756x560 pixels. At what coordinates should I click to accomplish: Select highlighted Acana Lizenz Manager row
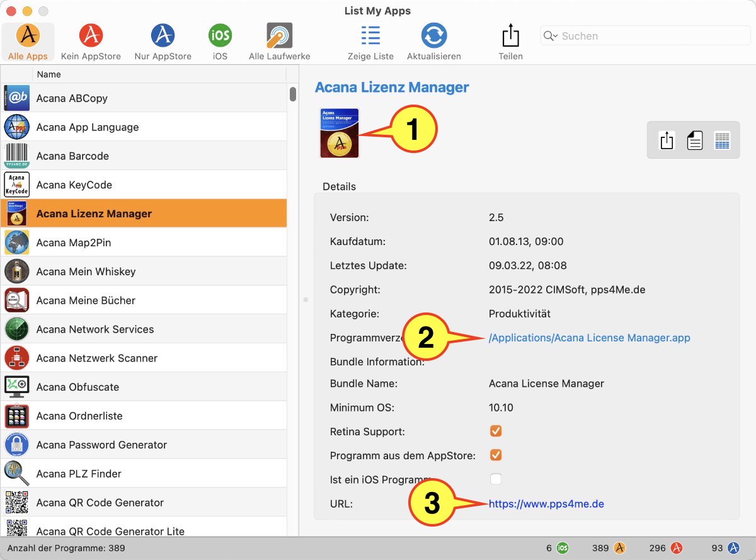pos(144,214)
